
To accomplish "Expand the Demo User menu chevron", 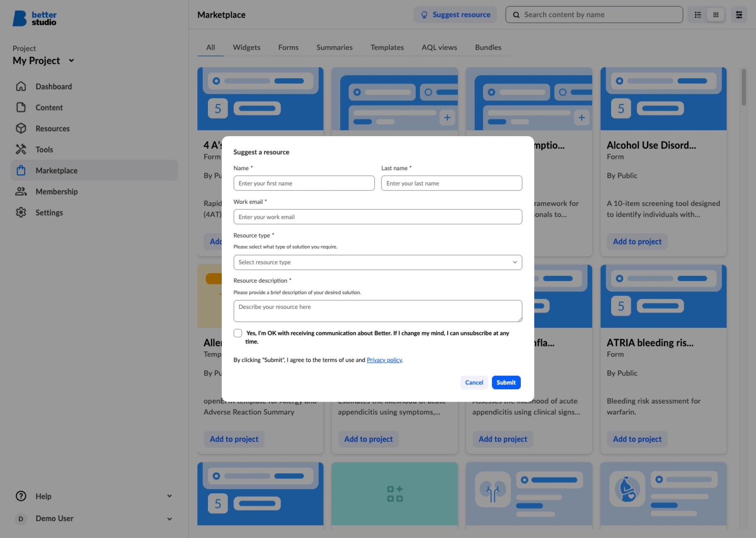I will (170, 519).
